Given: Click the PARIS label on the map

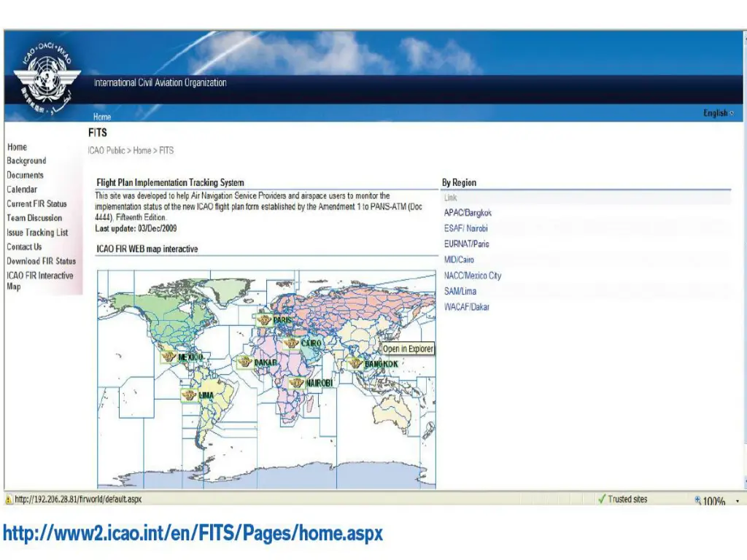Looking at the screenshot, I should click(282, 320).
